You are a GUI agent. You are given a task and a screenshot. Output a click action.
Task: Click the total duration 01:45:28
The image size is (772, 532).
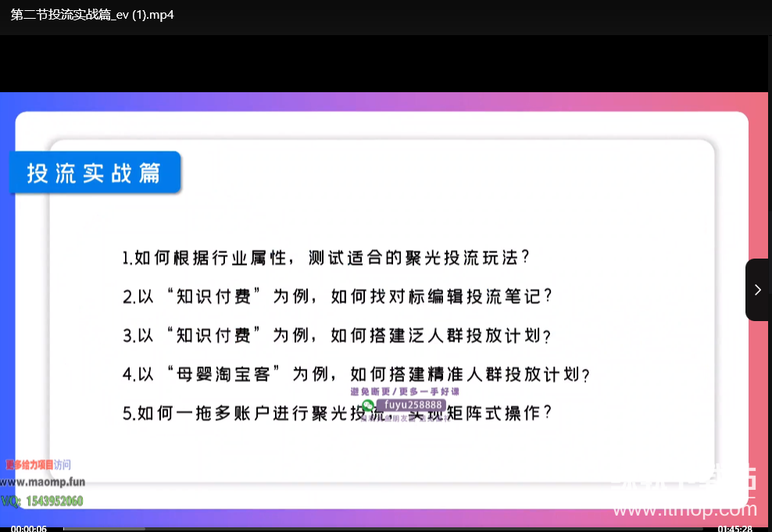tap(734, 529)
